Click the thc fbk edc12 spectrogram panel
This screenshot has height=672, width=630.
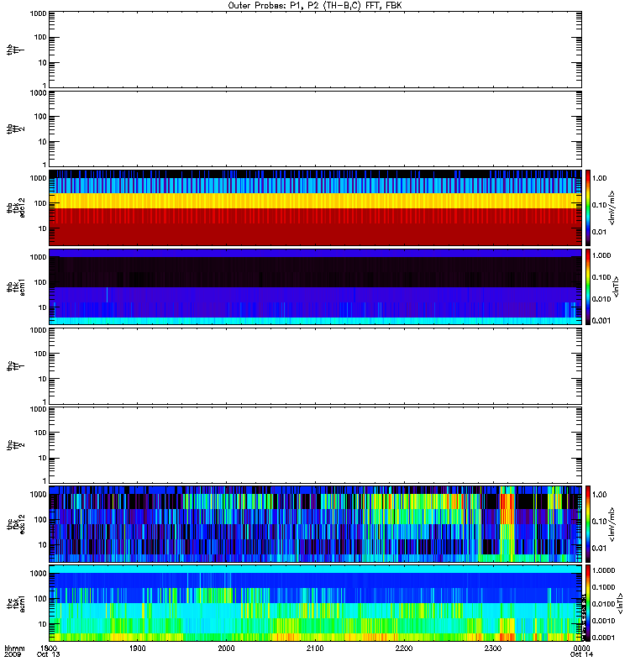click(315, 523)
